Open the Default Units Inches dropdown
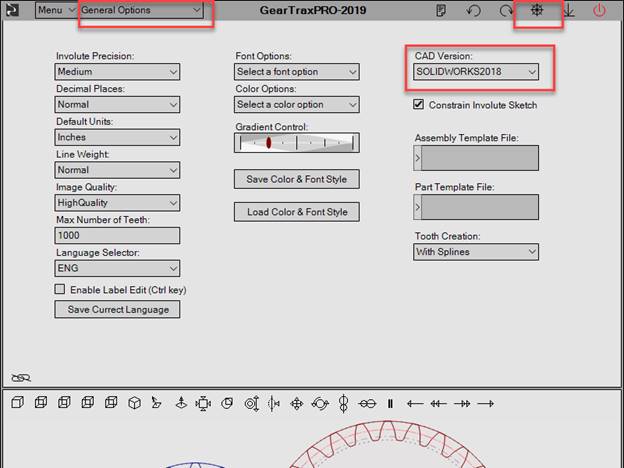This screenshot has width=624, height=468. [117, 137]
